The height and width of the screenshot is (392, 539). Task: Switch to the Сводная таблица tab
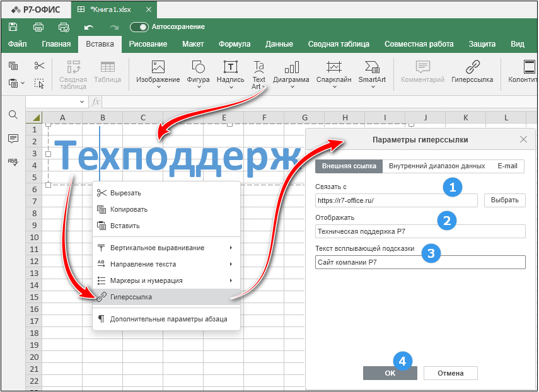click(339, 44)
